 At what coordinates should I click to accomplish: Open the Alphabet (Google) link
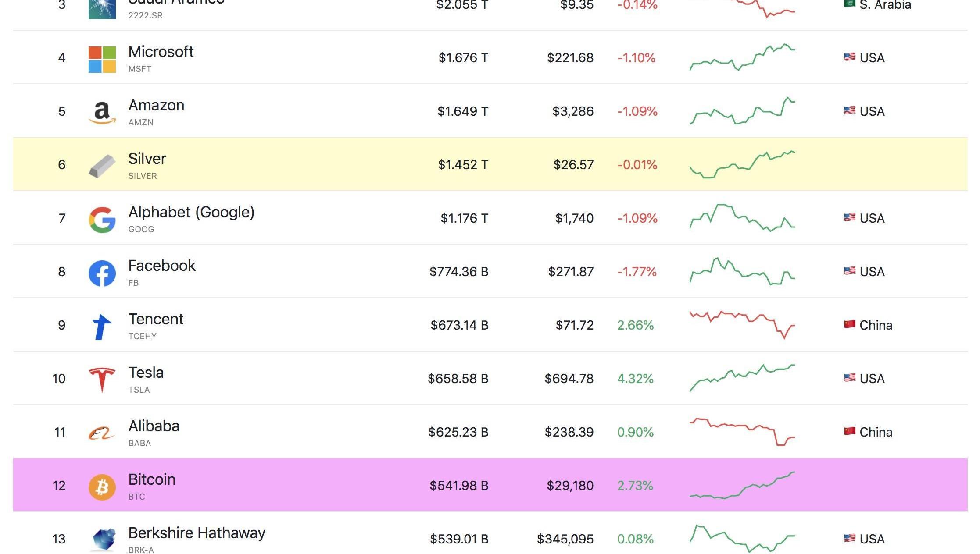pyautogui.click(x=191, y=212)
